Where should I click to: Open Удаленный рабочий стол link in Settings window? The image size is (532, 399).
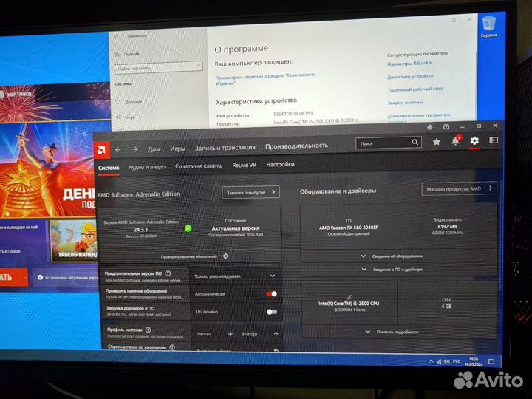(x=415, y=89)
